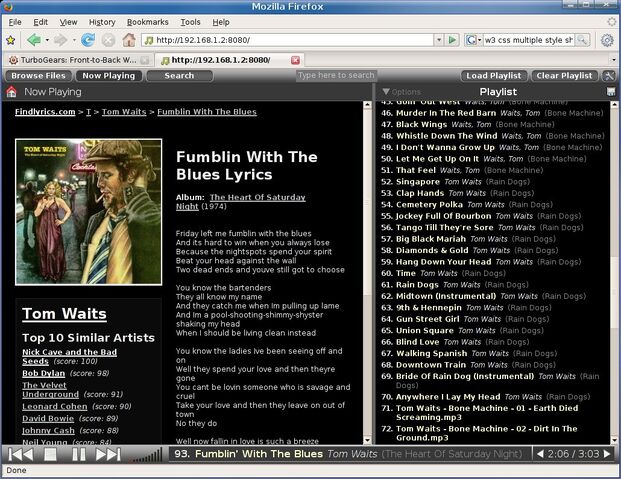Choose search engine dropdown
The image size is (621, 479).
[x=474, y=40]
